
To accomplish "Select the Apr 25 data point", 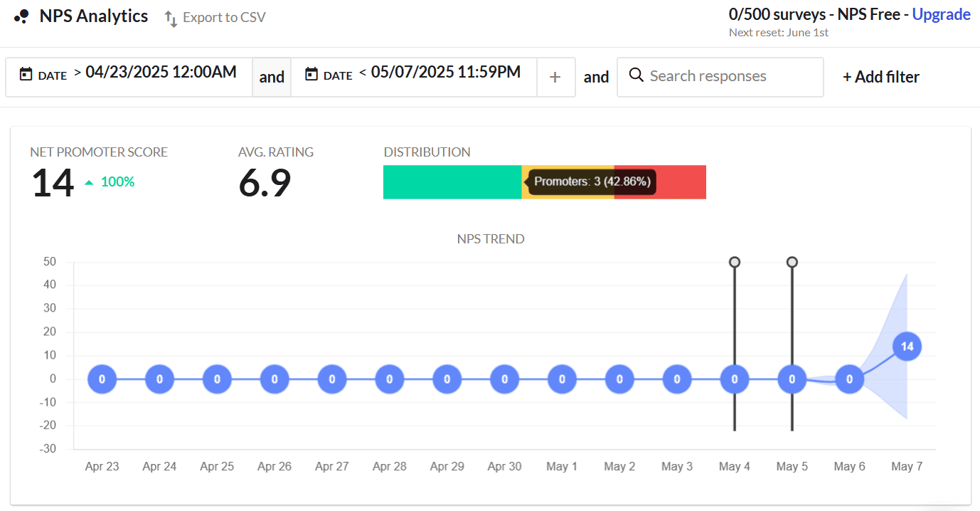I will tap(218, 379).
